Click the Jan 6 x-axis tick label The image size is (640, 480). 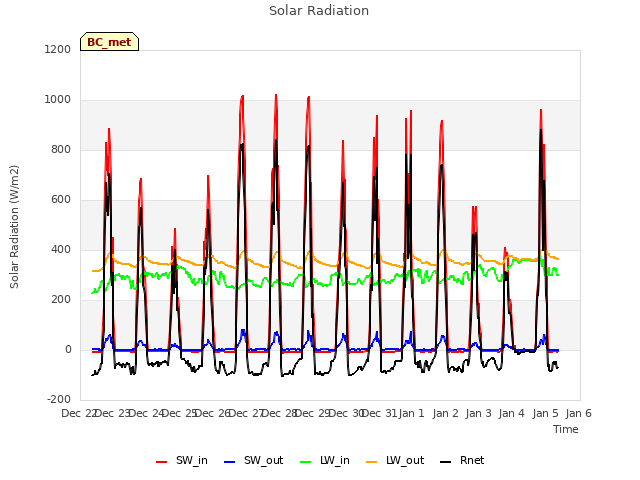[578, 413]
